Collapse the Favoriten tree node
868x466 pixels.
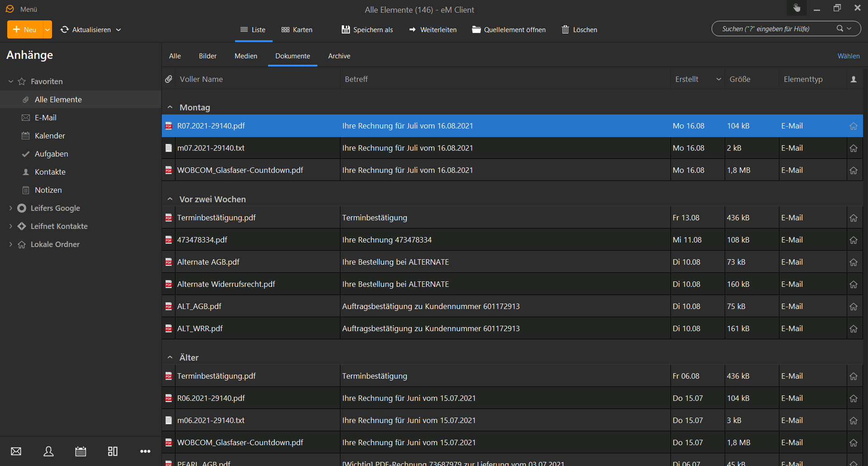pos(11,81)
